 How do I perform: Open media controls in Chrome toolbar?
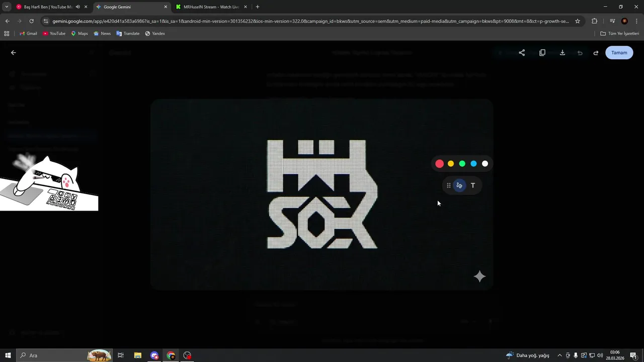612,21
